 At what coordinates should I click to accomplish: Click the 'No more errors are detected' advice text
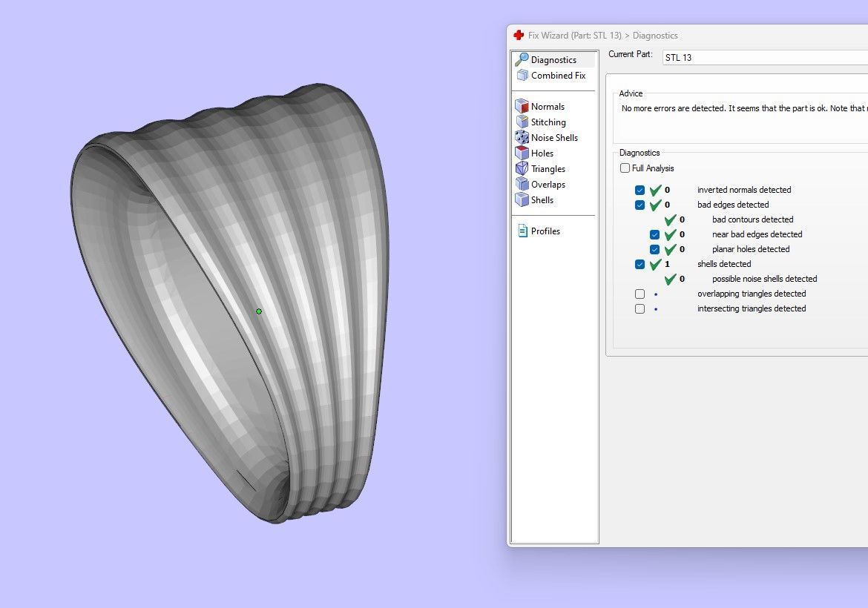[x=744, y=108]
